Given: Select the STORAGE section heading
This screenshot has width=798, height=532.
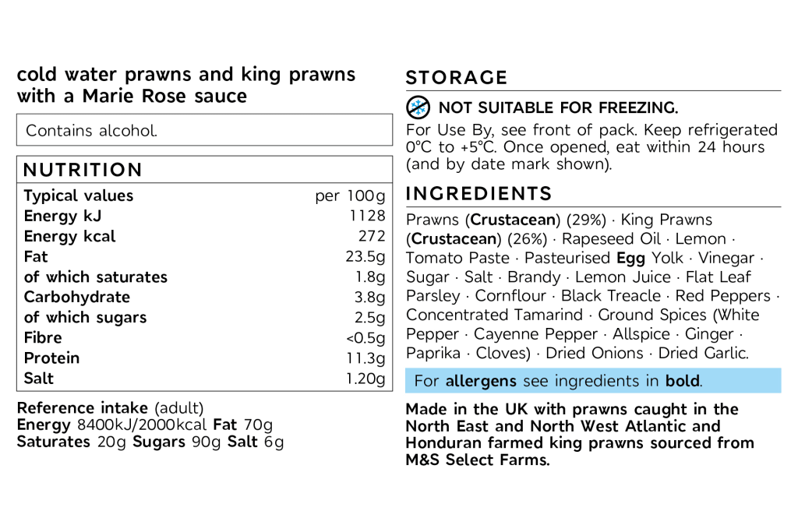Looking at the screenshot, I should pyautogui.click(x=457, y=78).
